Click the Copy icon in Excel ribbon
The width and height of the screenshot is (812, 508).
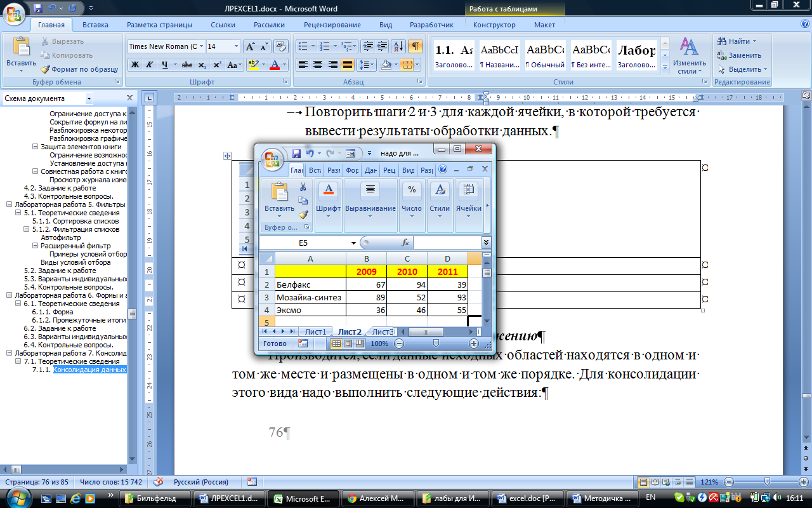tap(303, 201)
